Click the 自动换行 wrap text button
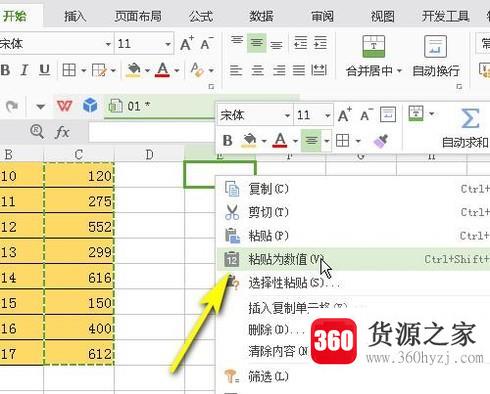The width and height of the screenshot is (490, 394). [x=436, y=56]
